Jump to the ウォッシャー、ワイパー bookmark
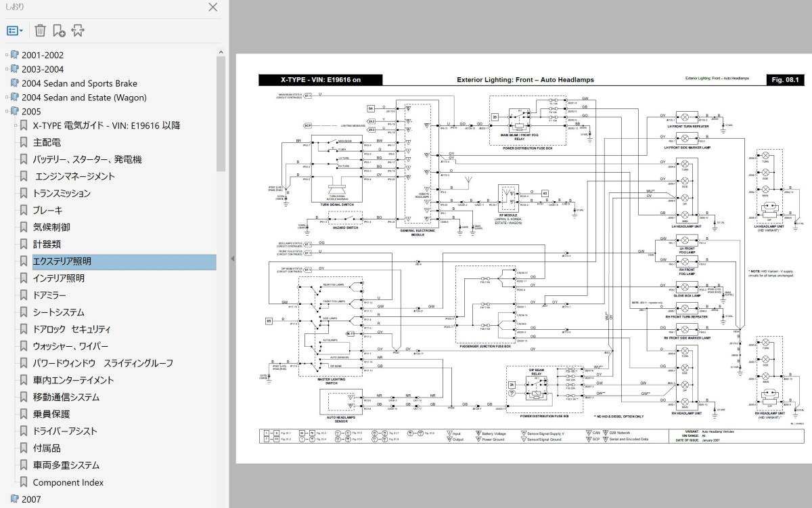This screenshot has width=812, height=508. (x=70, y=346)
